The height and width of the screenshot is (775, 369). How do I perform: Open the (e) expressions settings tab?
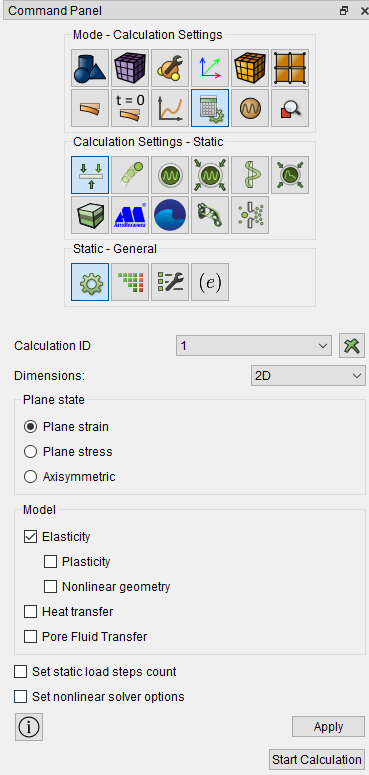coord(210,282)
